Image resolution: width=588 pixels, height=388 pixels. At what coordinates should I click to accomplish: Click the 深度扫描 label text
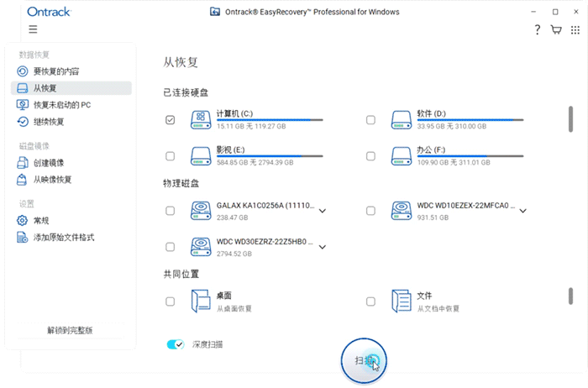point(207,344)
